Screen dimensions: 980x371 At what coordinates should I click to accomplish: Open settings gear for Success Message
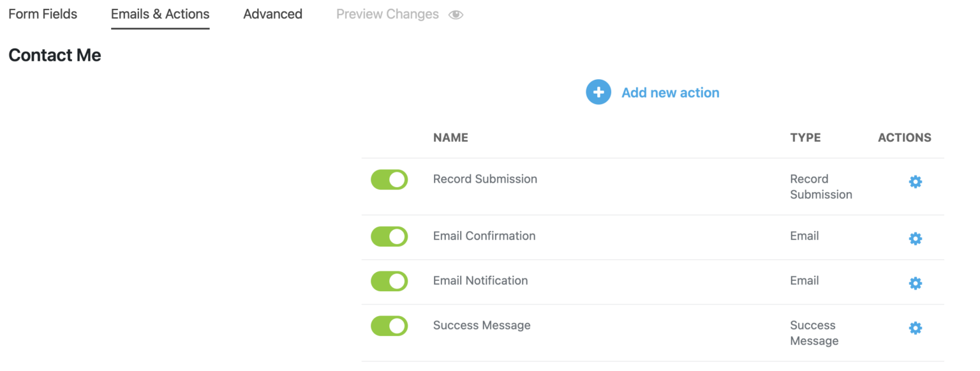916,328
